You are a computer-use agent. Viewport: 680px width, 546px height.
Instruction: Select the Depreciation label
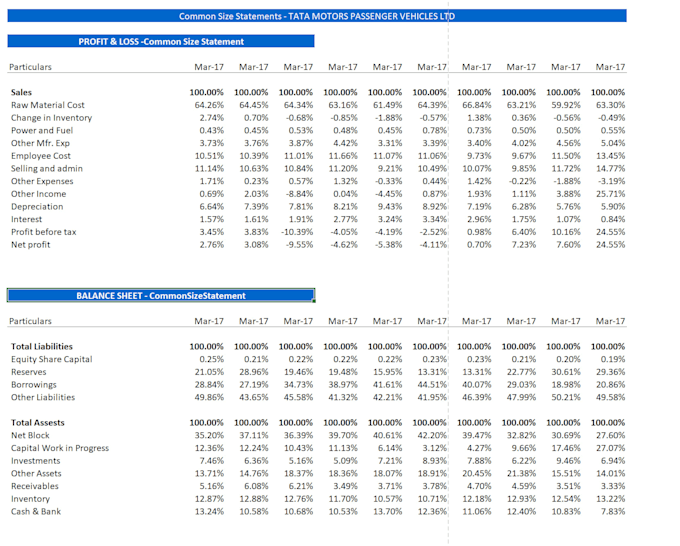coord(37,206)
